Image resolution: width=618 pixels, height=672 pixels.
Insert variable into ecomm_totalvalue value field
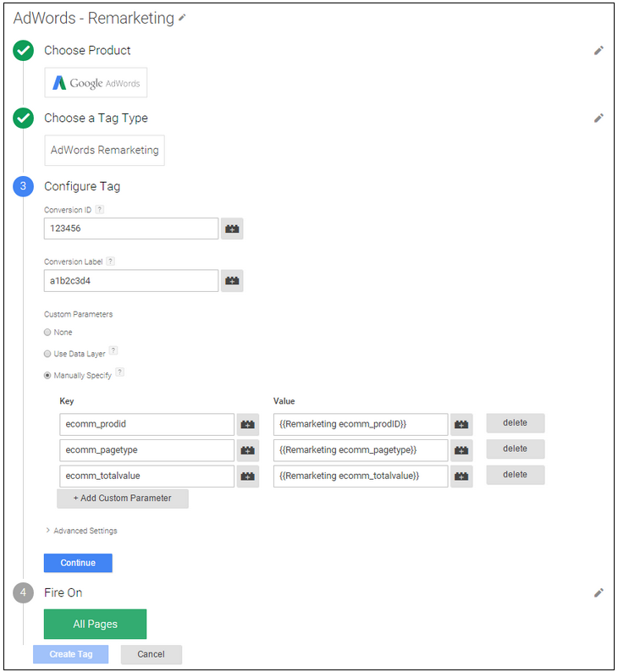point(461,476)
